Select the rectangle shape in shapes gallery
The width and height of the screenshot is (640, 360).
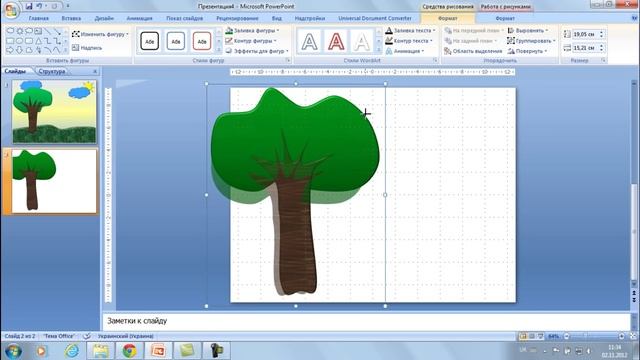[x=10, y=41]
